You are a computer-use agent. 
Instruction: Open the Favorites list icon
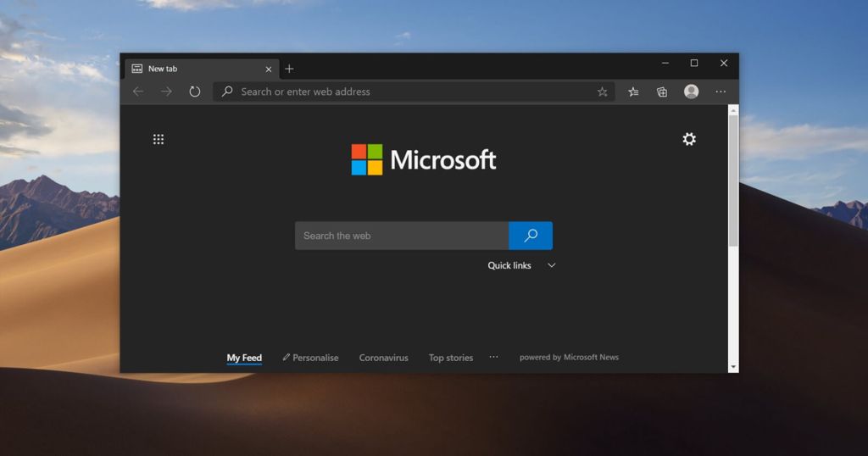click(633, 92)
